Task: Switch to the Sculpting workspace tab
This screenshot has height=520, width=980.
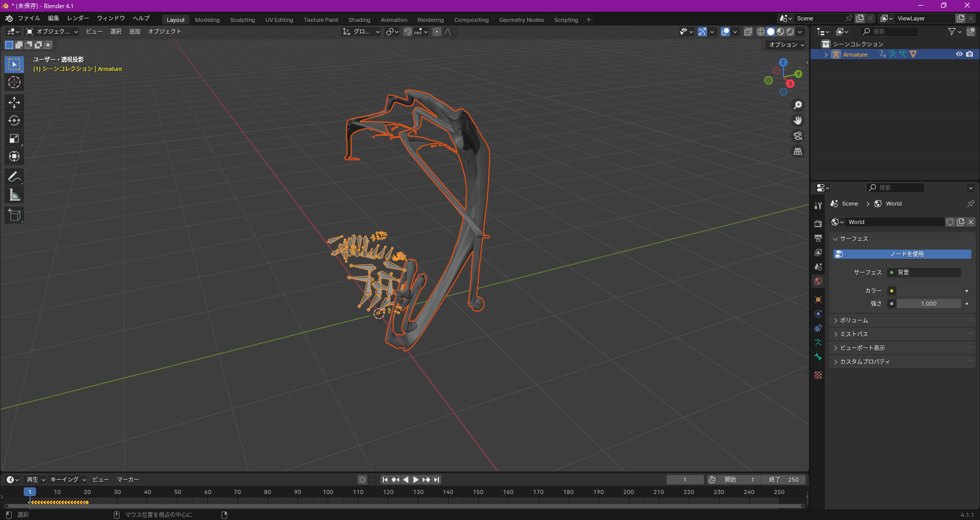Action: tap(242, 20)
